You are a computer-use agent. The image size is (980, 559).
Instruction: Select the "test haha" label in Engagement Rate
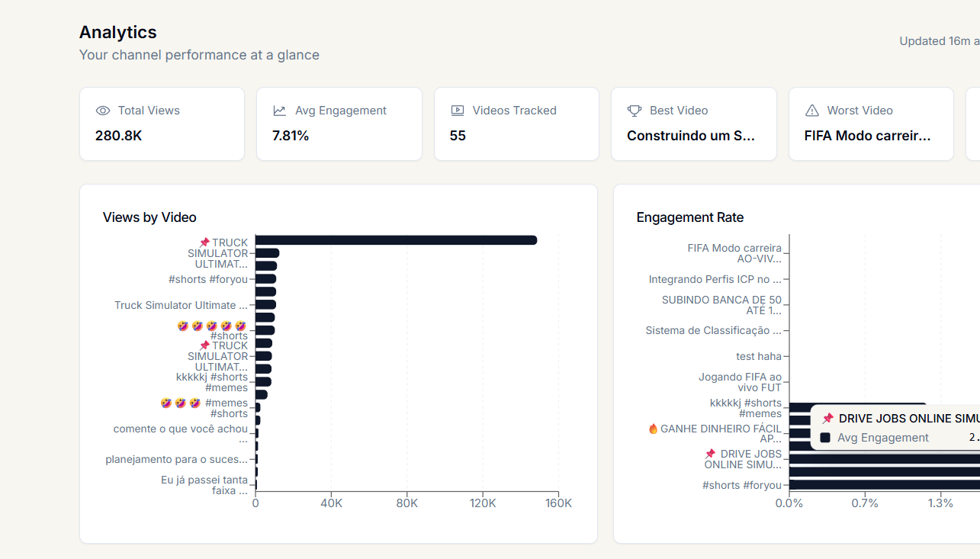[758, 356]
